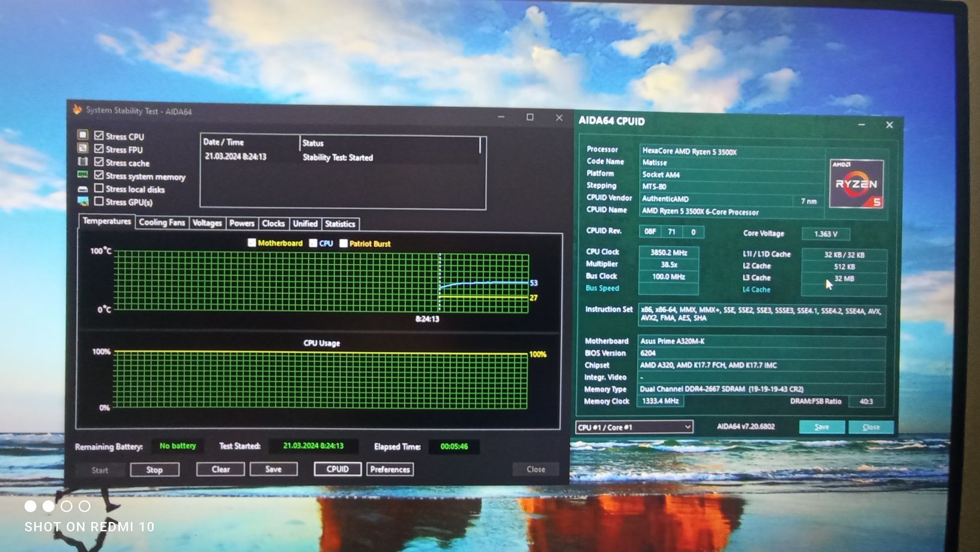
Task: Select the Stability Test: Started log row
Action: coord(340,157)
